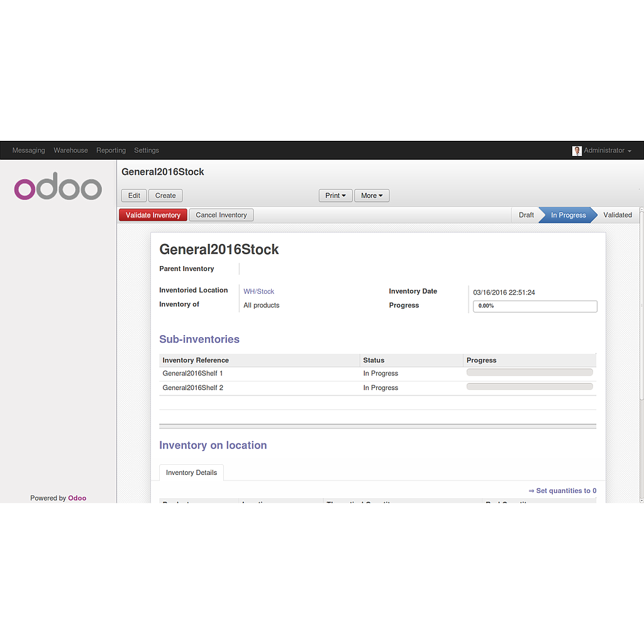Expand the More actions dropdown
This screenshot has height=644, width=644.
pyautogui.click(x=372, y=196)
